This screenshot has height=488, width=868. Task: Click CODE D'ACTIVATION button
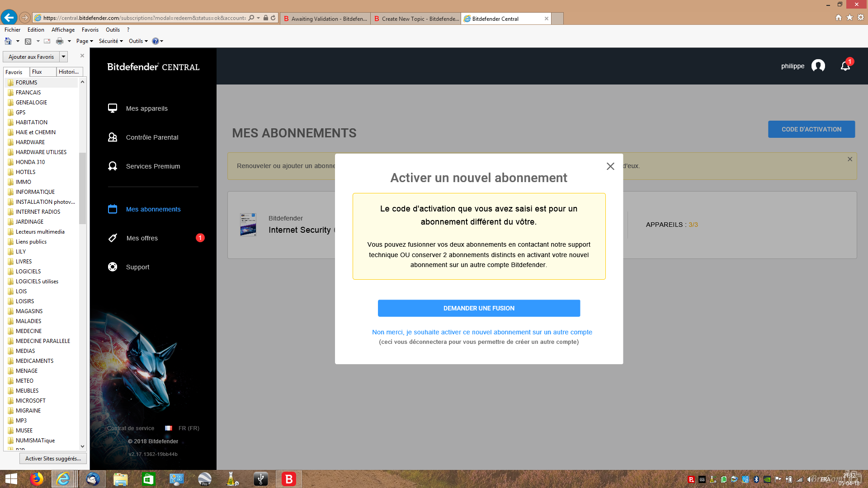tap(811, 129)
